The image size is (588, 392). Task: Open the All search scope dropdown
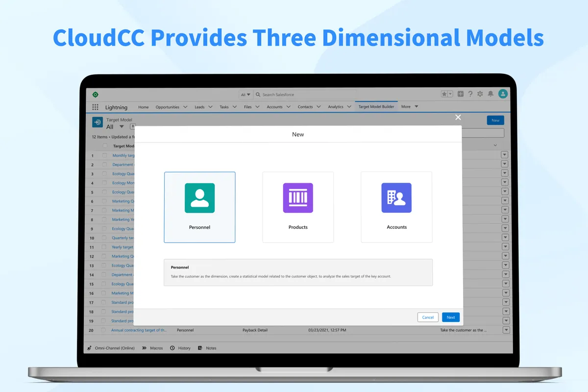click(x=245, y=95)
